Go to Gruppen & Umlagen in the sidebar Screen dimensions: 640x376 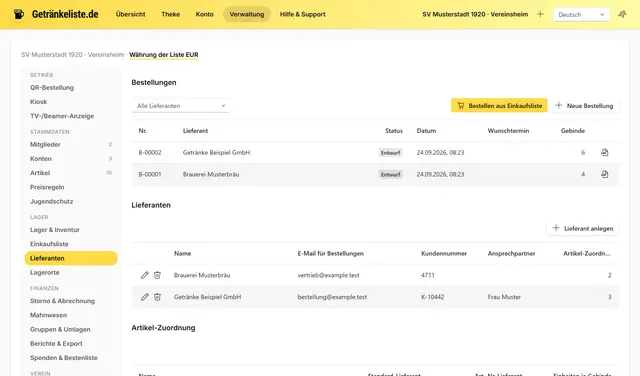[60, 329]
